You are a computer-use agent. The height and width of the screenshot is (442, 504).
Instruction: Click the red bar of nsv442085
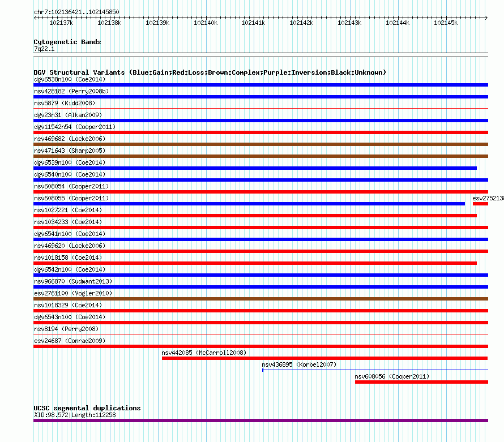(x=324, y=358)
